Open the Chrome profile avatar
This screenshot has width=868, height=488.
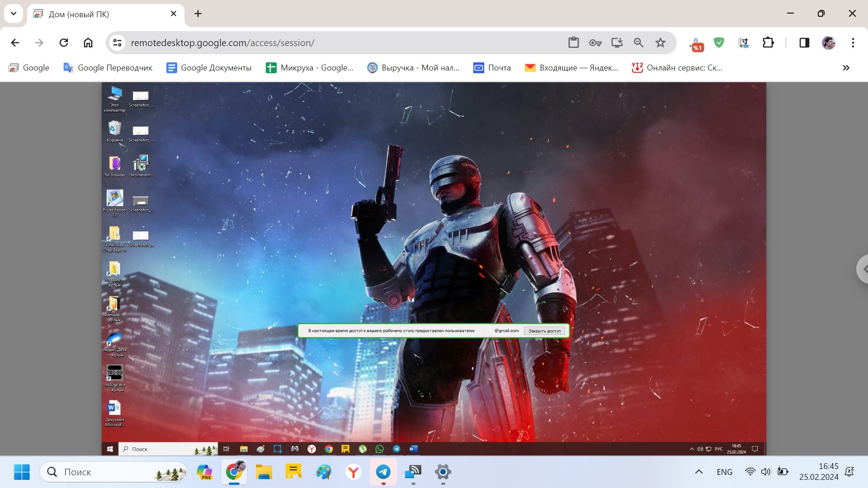tap(828, 42)
